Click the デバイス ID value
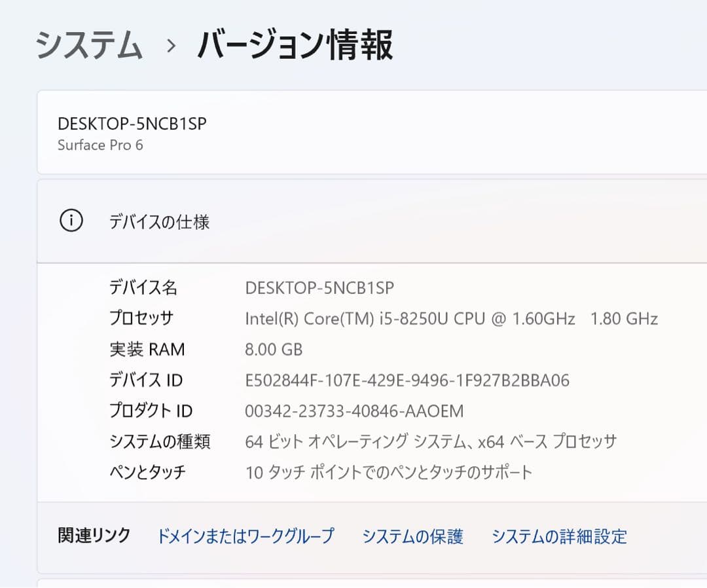 tap(407, 380)
